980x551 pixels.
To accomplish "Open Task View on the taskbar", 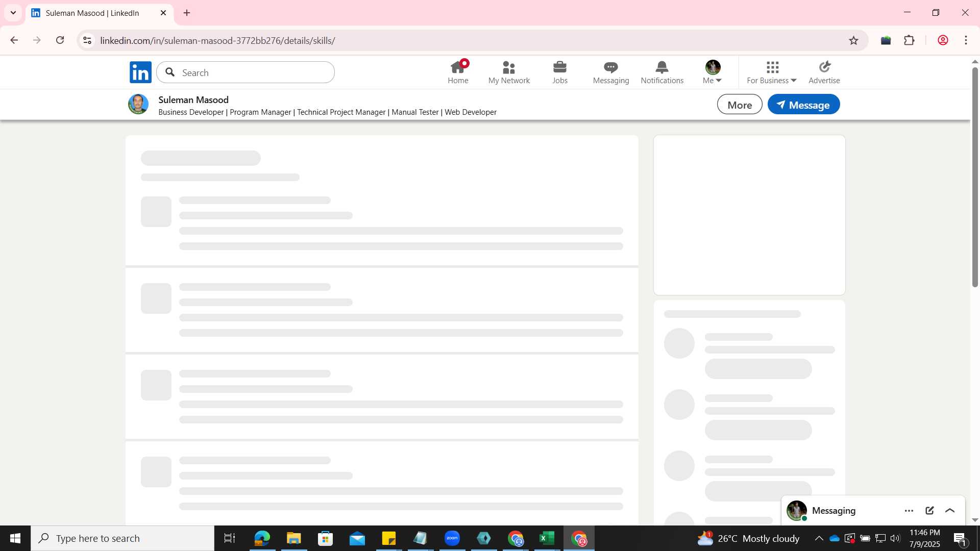I will [x=230, y=538].
